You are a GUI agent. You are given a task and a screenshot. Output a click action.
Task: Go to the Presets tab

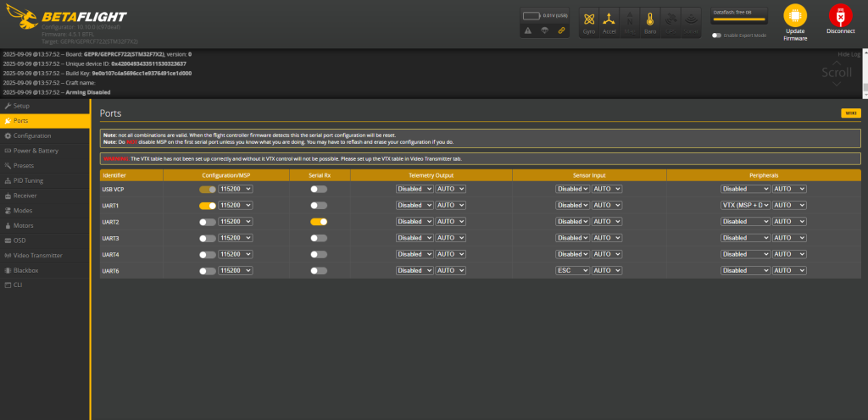(x=45, y=165)
